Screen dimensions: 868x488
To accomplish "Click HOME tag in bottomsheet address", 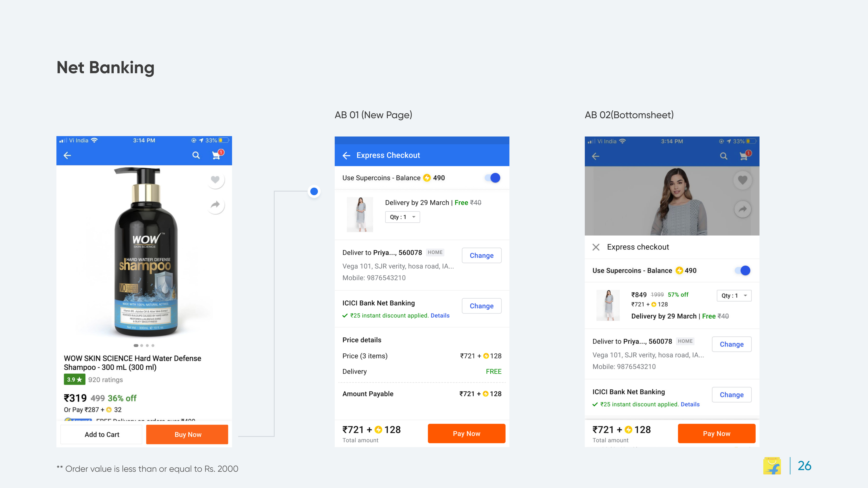I will [685, 341].
